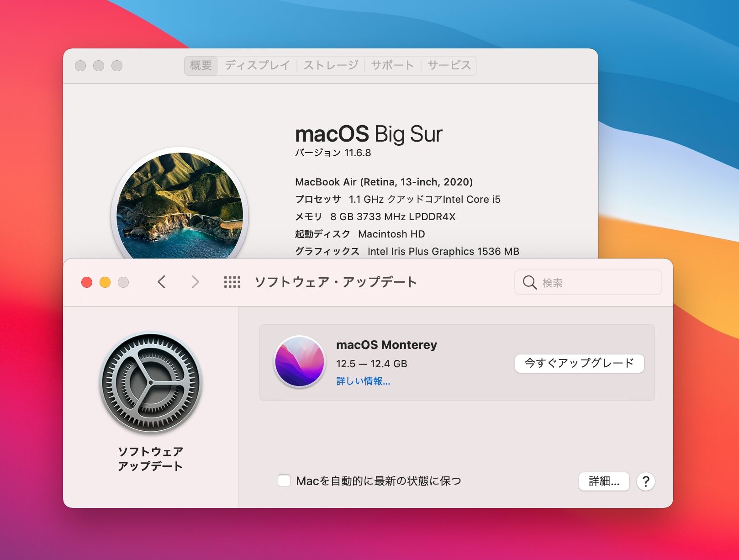Open the サポート tab
This screenshot has height=560, width=739.
[392, 65]
